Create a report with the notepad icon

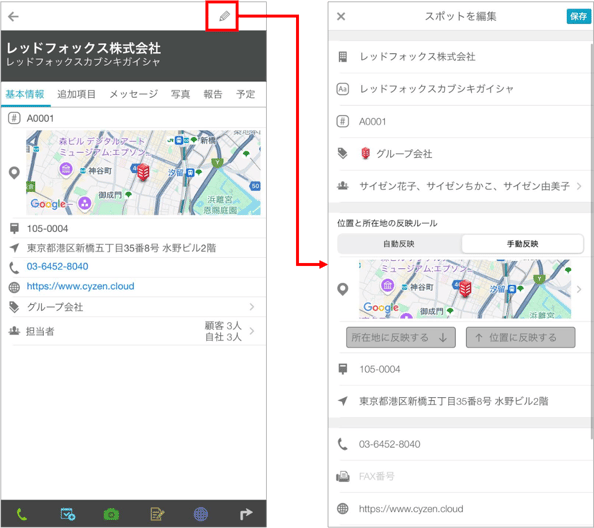pyautogui.click(x=157, y=514)
